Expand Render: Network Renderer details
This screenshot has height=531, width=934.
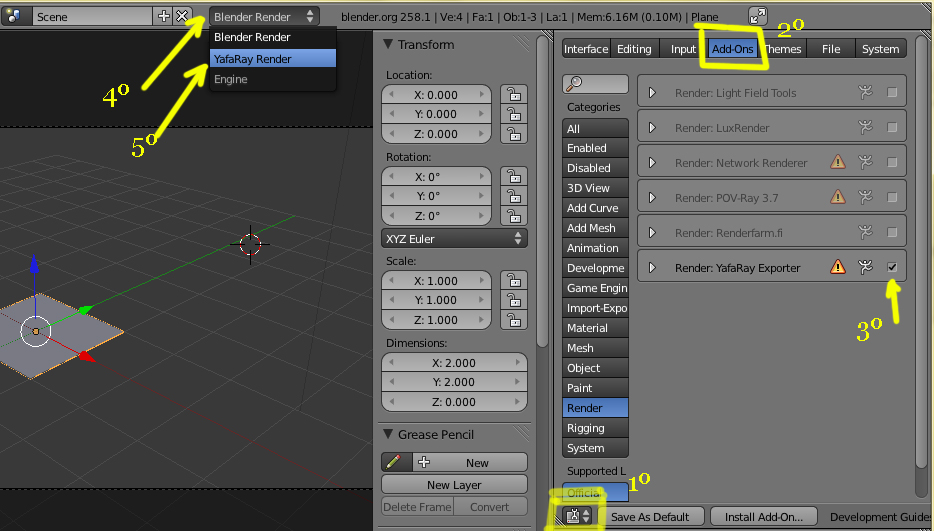coord(652,163)
